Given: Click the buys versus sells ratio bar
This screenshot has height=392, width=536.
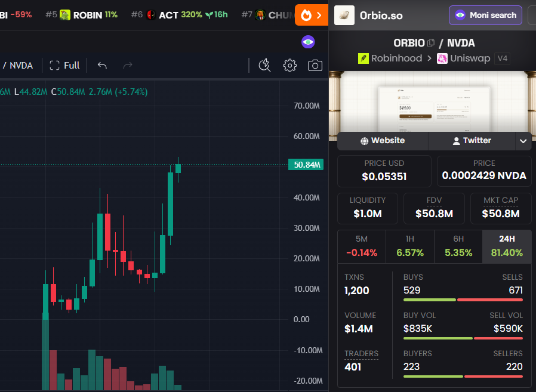Looking at the screenshot, I should point(463,300).
